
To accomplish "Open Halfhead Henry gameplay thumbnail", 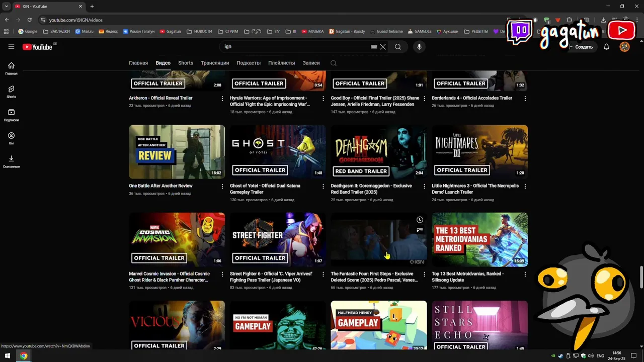I will point(378,325).
